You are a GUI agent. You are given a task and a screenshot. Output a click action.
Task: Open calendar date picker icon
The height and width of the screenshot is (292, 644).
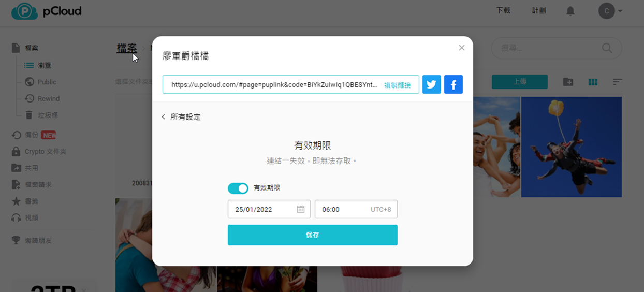point(301,209)
